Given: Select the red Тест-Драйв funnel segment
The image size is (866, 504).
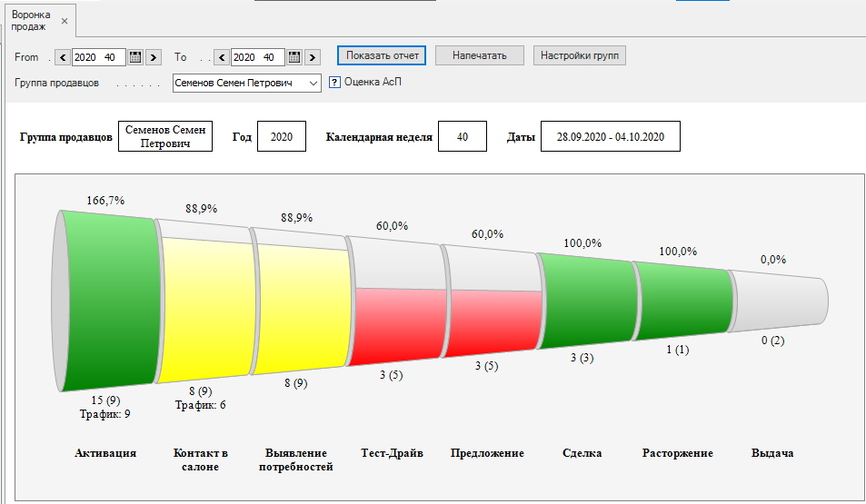Looking at the screenshot, I should pyautogui.click(x=397, y=323).
